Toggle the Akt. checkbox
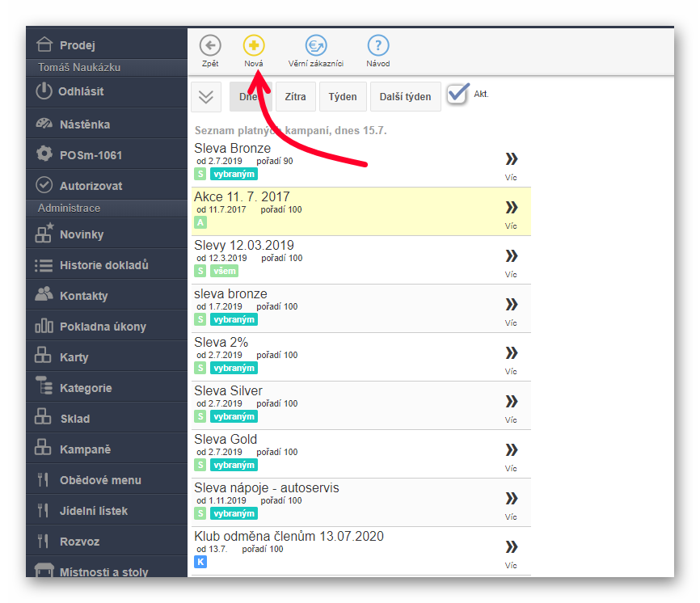700x603 pixels. tap(458, 94)
